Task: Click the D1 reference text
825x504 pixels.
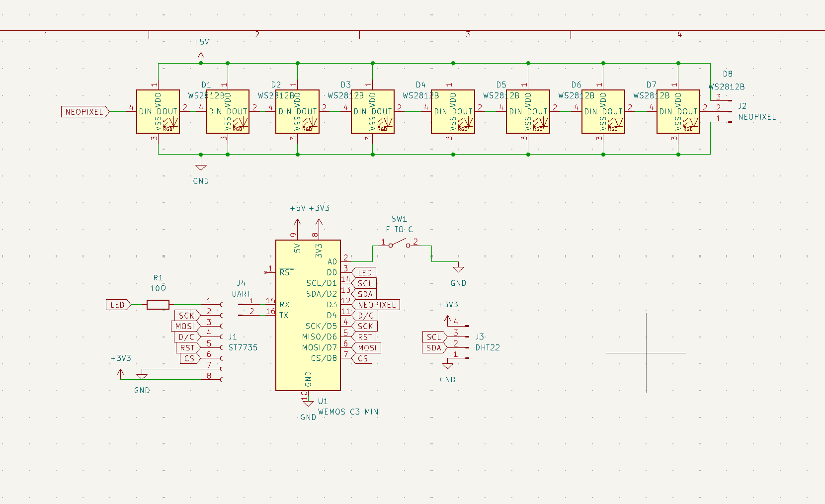Action: coord(206,85)
